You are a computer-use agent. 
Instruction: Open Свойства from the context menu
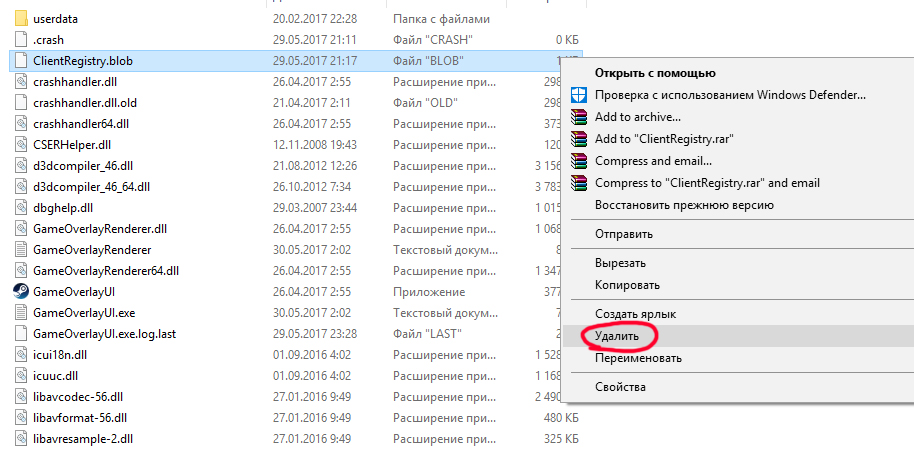(x=620, y=387)
